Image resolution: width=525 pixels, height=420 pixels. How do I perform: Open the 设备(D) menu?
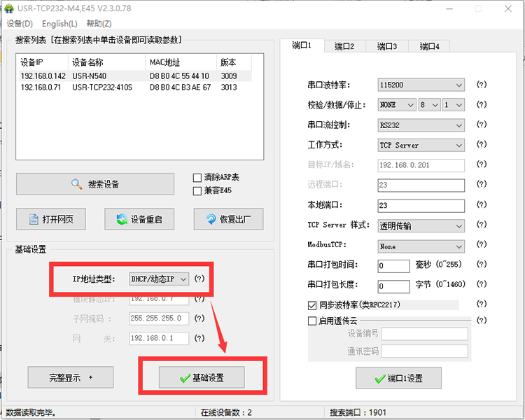[x=19, y=24]
